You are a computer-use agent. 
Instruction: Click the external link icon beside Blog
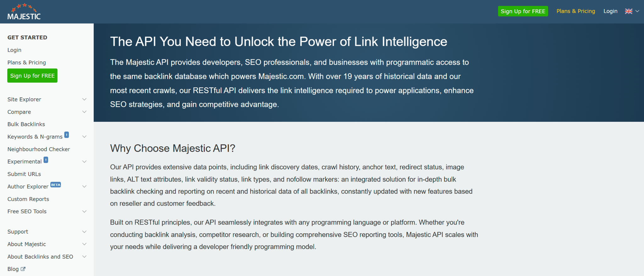point(23,269)
